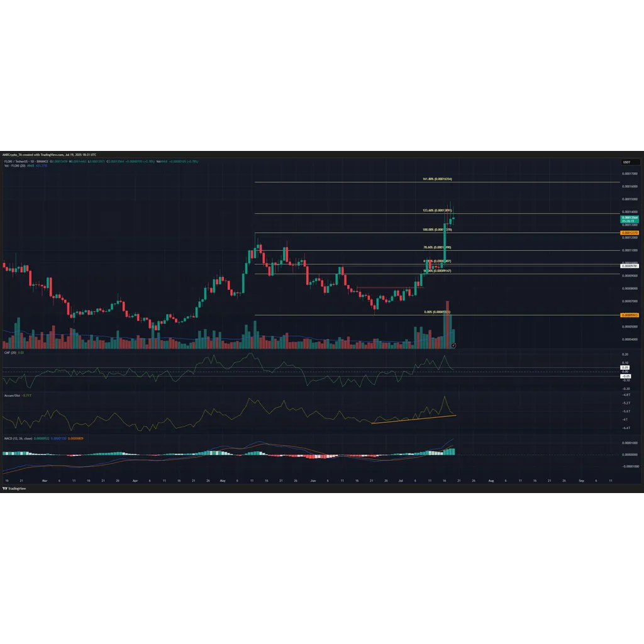Click the TradingView logo at bottom left
Image resolution: width=644 pixels, height=644 pixels.
tap(14, 488)
